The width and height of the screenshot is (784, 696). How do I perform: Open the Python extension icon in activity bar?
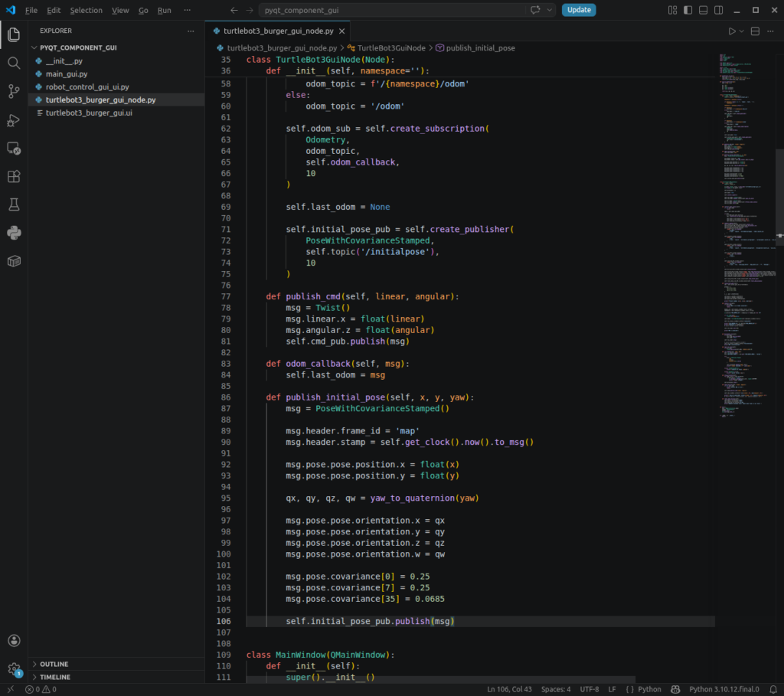point(14,233)
